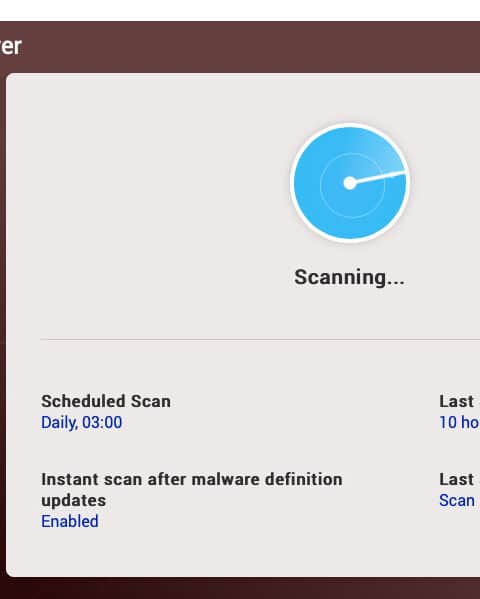Click the "Last" heading above "10 ho"
480x599 pixels.
[456, 401]
